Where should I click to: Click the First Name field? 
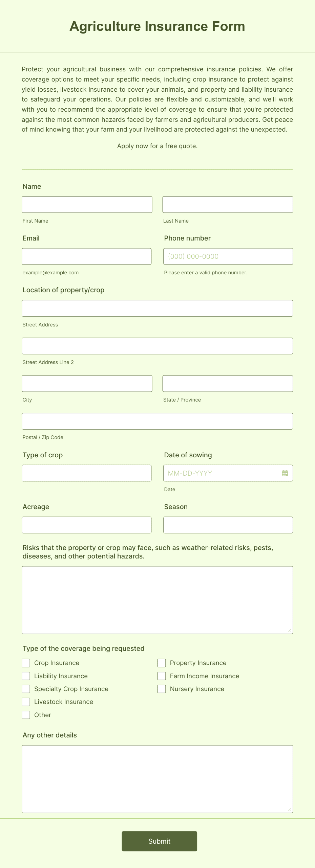pos(87,204)
